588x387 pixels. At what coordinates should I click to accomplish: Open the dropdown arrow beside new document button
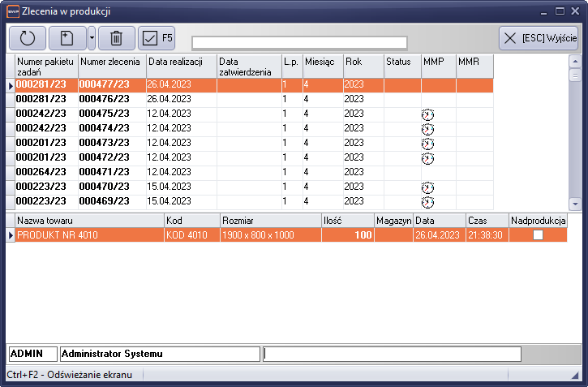92,37
